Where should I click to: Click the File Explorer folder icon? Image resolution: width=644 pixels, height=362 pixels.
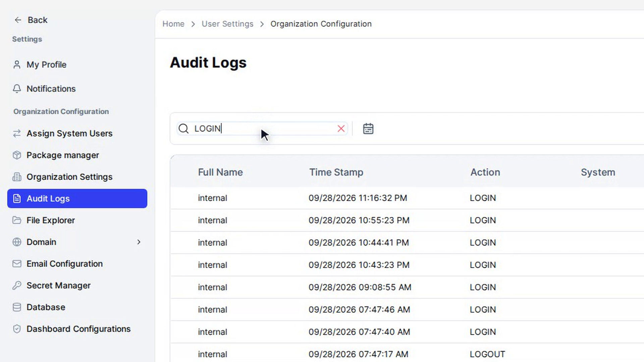tap(17, 220)
